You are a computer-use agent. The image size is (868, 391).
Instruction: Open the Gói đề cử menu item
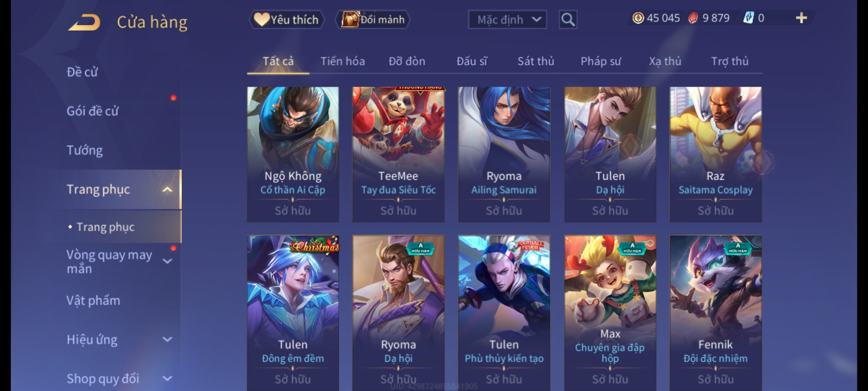click(93, 111)
